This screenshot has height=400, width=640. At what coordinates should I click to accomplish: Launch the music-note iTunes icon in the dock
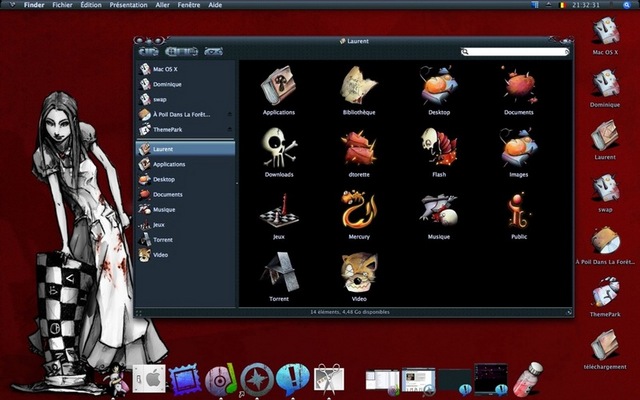(220, 380)
